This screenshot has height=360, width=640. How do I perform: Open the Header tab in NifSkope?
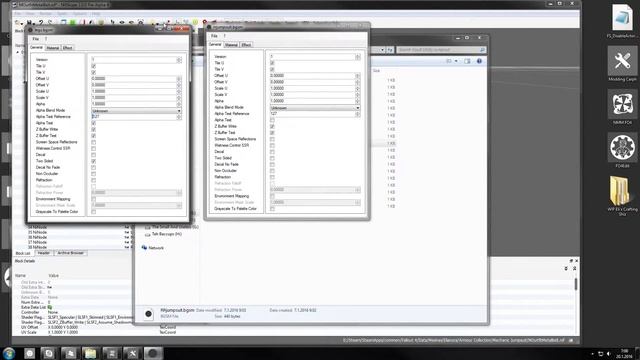click(x=44, y=253)
